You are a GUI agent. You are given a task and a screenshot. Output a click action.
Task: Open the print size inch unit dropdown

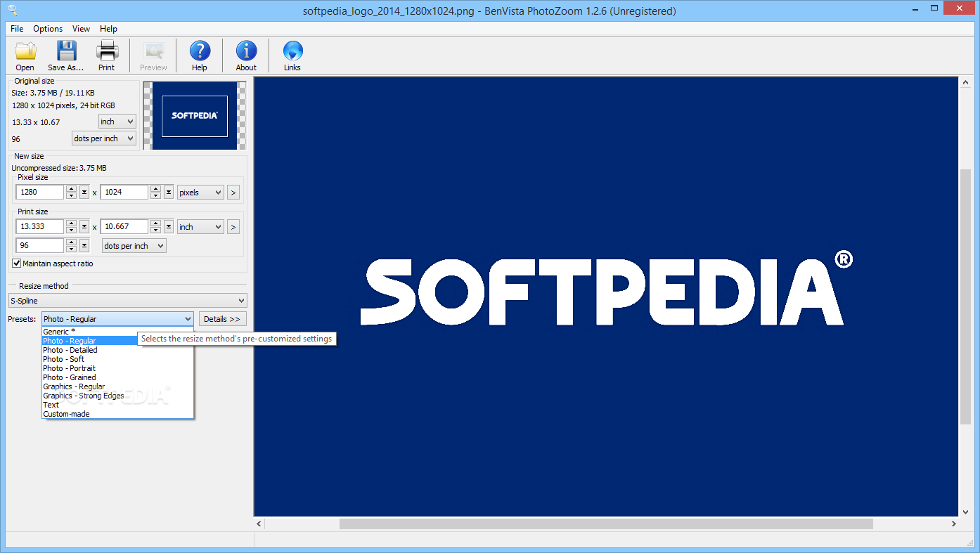point(200,227)
